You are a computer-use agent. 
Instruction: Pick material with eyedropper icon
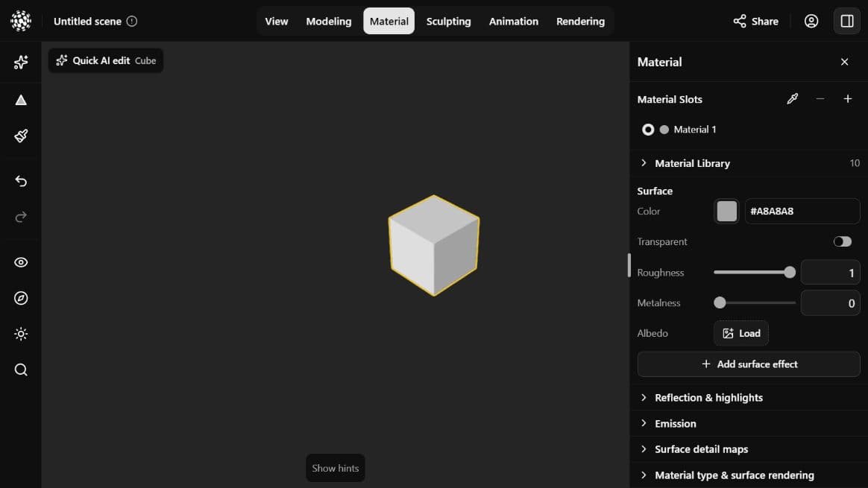793,99
